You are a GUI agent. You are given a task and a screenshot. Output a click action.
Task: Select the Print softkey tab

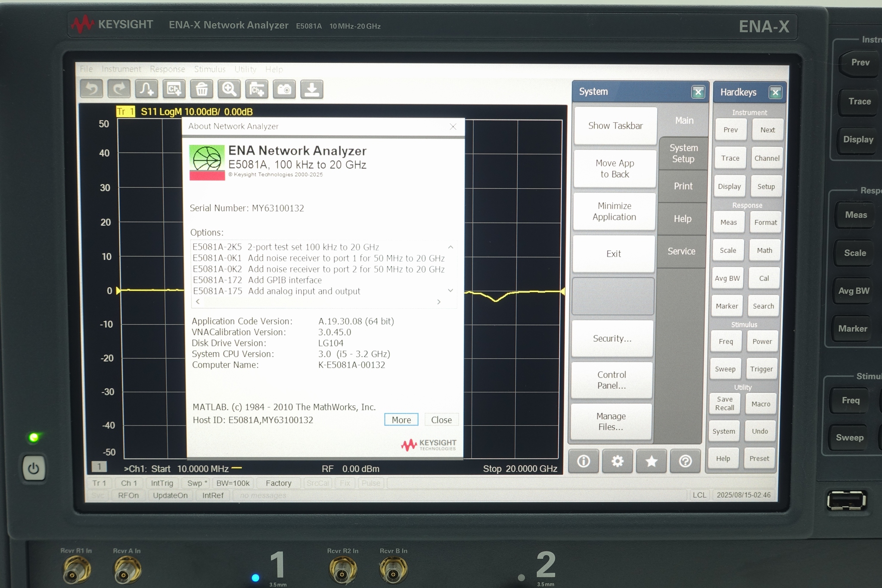[683, 186]
